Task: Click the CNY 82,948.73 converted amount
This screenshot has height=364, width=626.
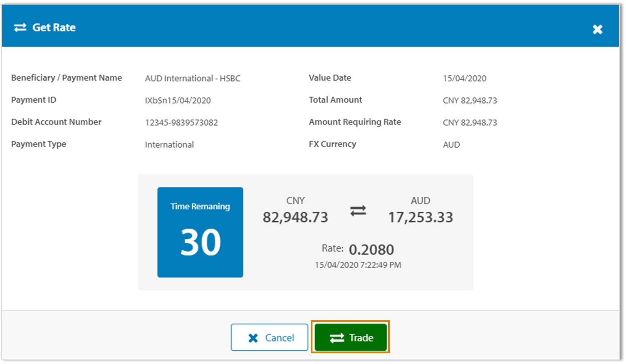Action: [x=295, y=216]
